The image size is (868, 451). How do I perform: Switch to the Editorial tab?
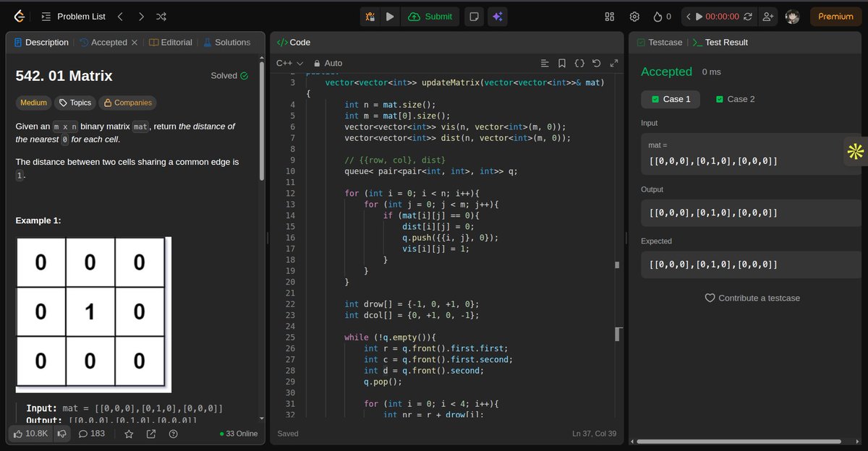coord(171,42)
